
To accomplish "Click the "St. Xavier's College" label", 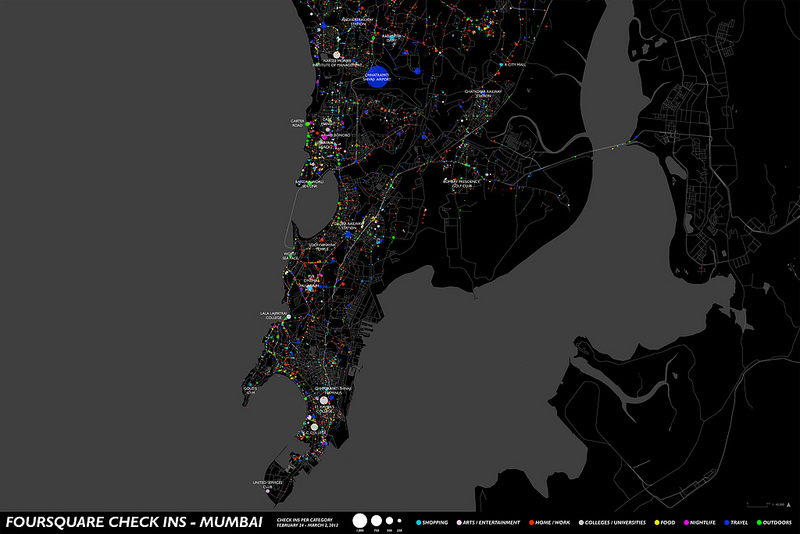I will [x=324, y=409].
